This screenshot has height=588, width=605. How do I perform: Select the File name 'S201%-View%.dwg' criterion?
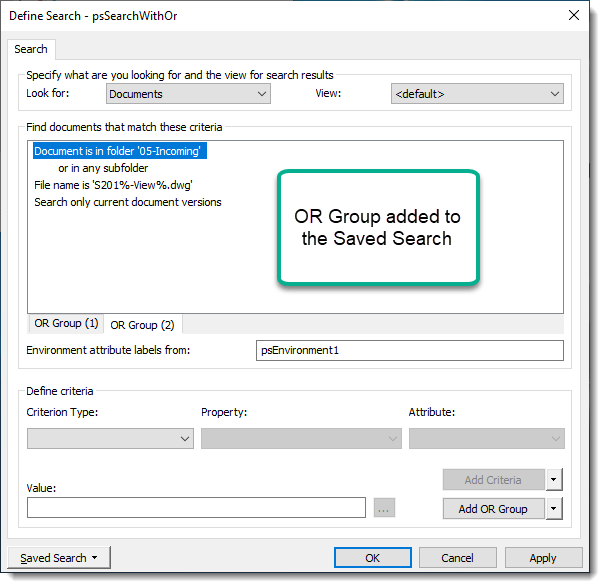(x=112, y=185)
